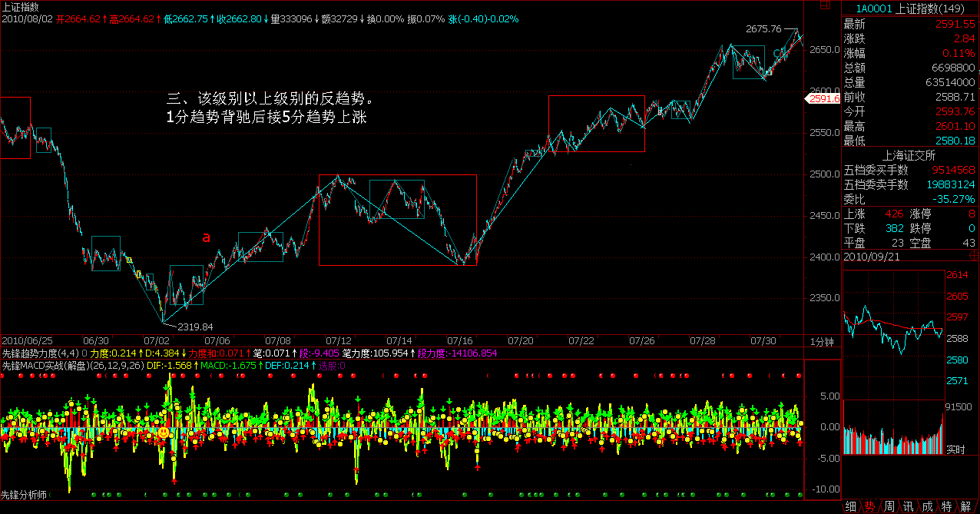
Task: Click the 2675.76 high price label
Action: click(x=763, y=29)
